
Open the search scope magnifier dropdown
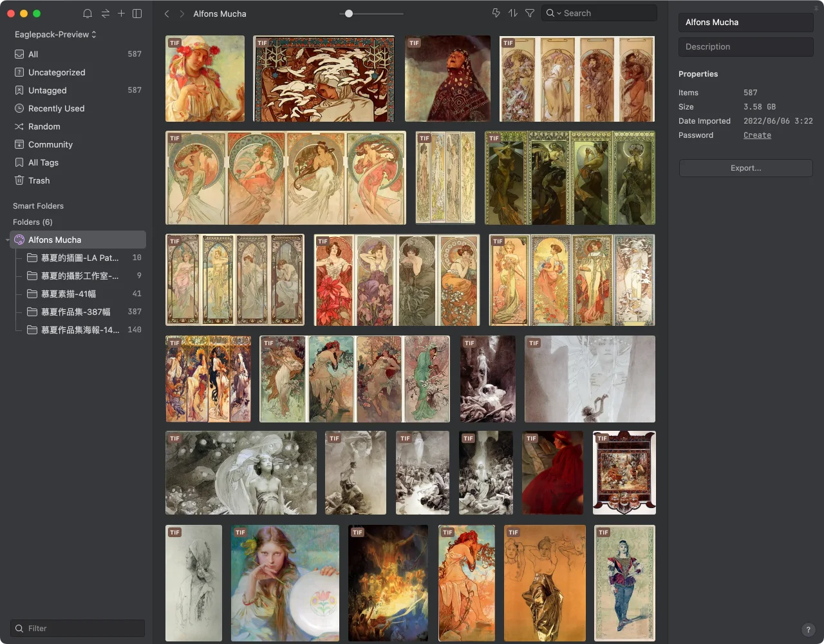553,13
